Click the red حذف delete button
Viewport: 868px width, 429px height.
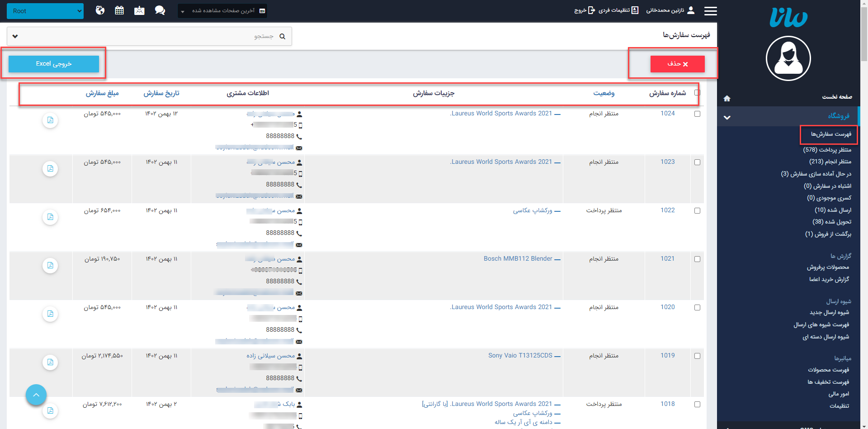677,64
